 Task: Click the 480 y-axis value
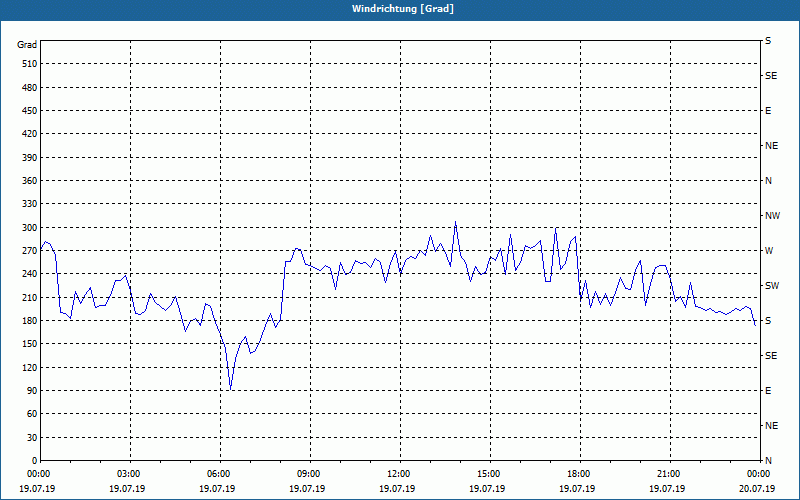[29, 87]
